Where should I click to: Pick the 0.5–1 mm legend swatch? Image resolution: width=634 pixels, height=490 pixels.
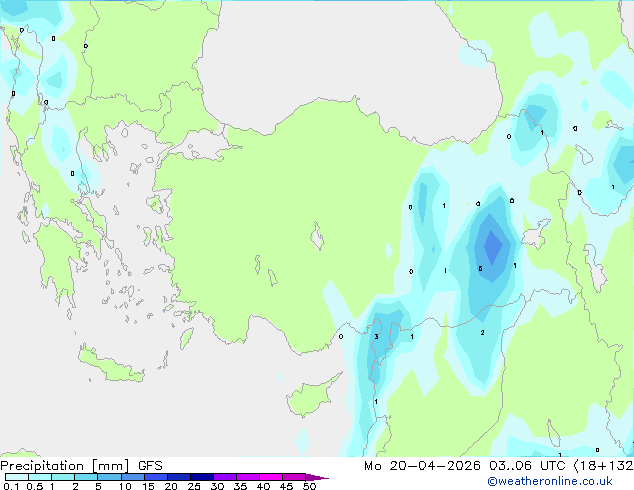[x=40, y=477]
